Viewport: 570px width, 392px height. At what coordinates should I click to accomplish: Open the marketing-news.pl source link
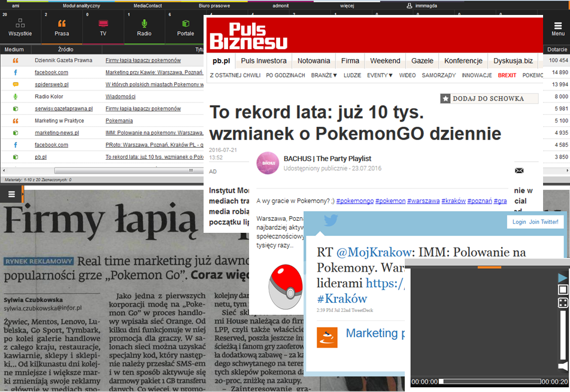click(x=57, y=133)
